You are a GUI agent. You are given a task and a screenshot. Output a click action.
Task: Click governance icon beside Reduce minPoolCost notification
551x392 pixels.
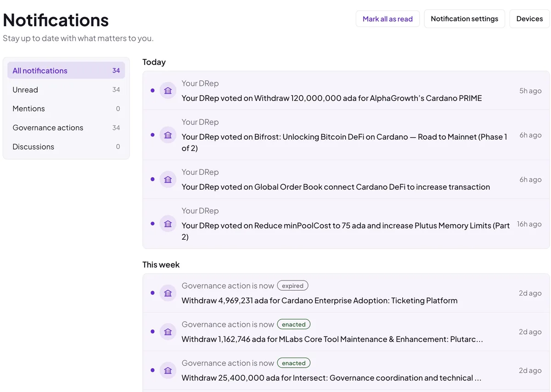168,224
